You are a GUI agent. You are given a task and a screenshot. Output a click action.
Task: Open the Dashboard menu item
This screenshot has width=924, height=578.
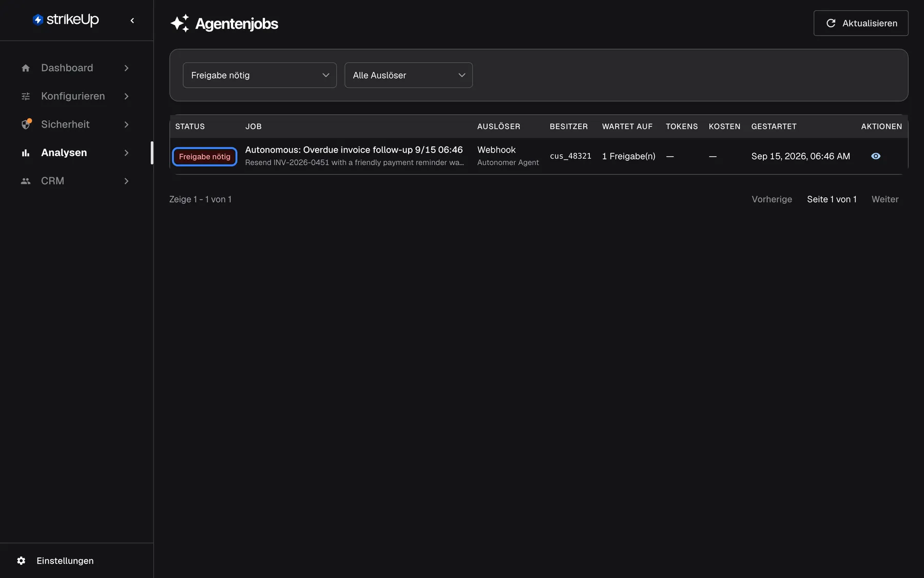click(x=75, y=68)
